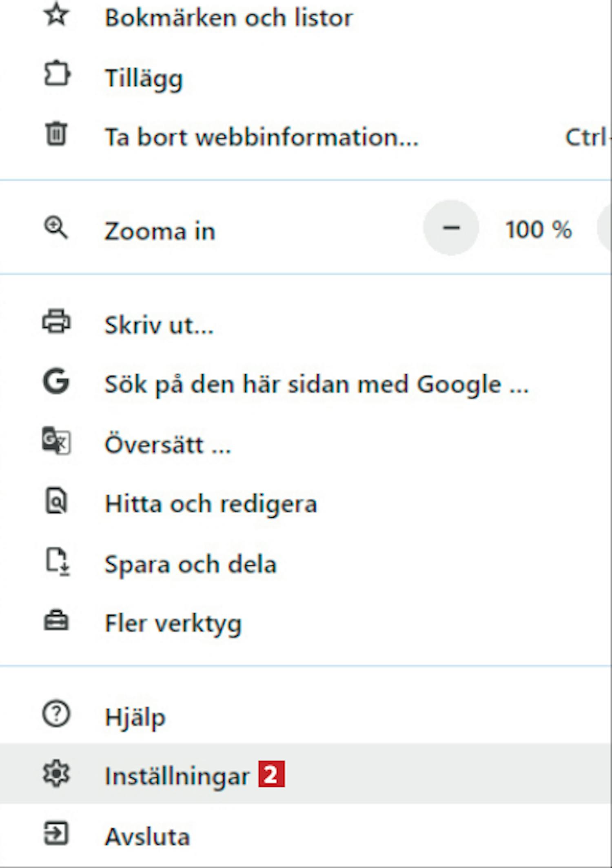Click the translate icon
612x868 pixels.
56,441
